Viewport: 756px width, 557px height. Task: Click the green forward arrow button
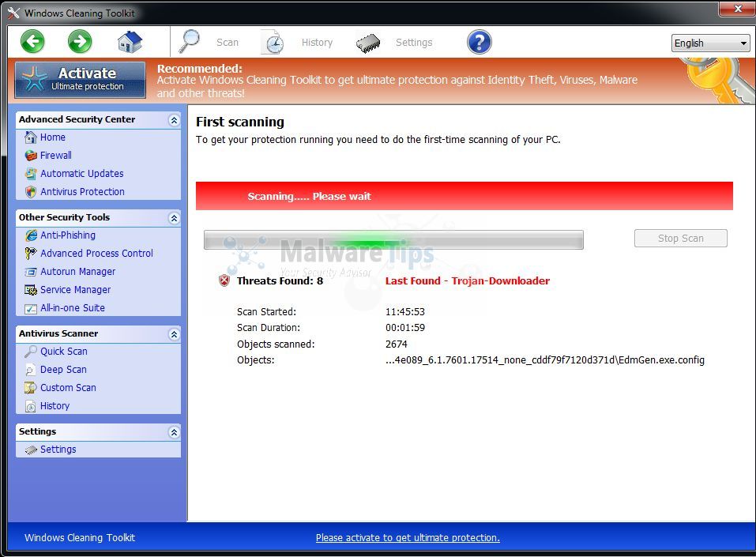click(x=80, y=41)
